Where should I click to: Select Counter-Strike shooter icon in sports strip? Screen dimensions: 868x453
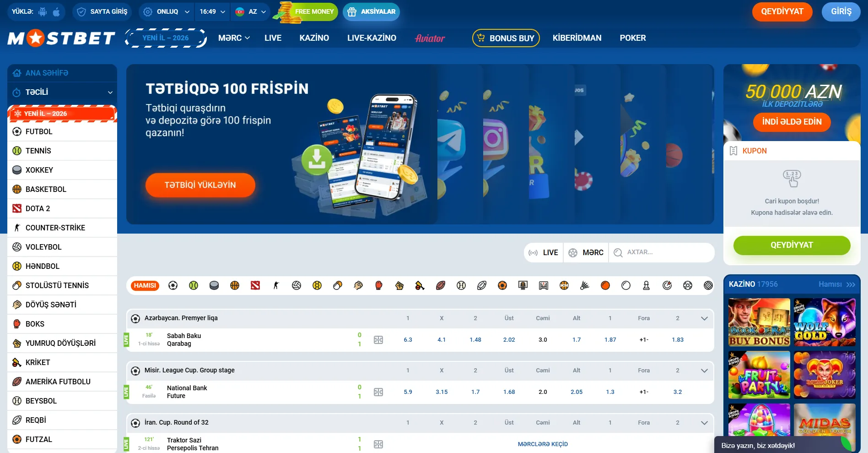click(276, 285)
